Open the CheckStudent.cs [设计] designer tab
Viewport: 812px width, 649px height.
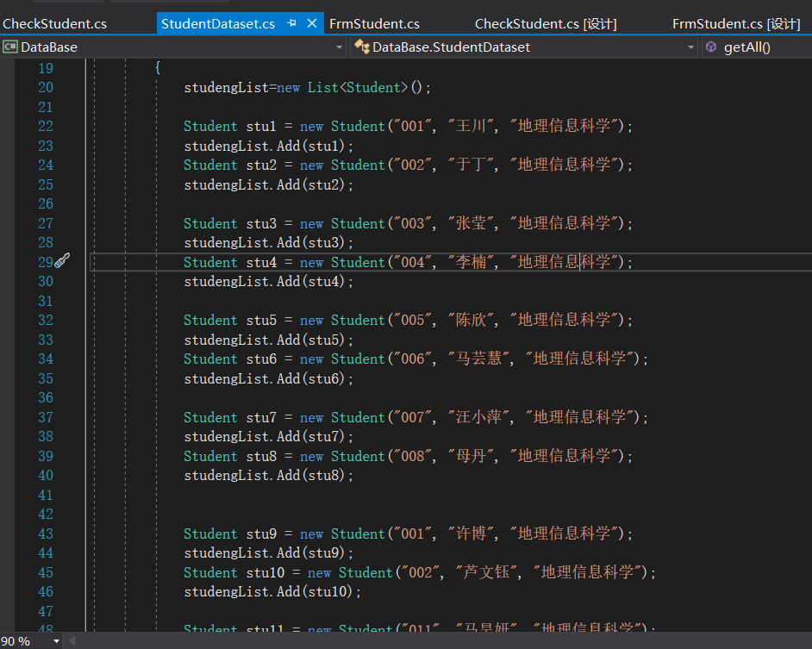coord(546,24)
